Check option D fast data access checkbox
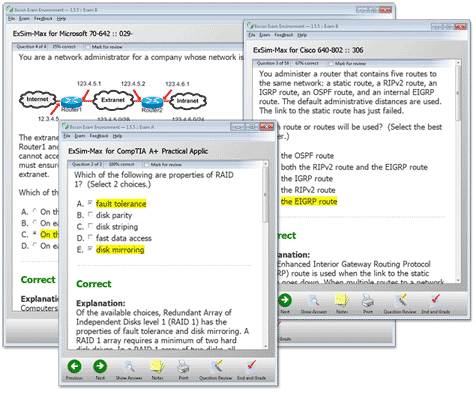The image size is (476, 394). click(x=90, y=237)
